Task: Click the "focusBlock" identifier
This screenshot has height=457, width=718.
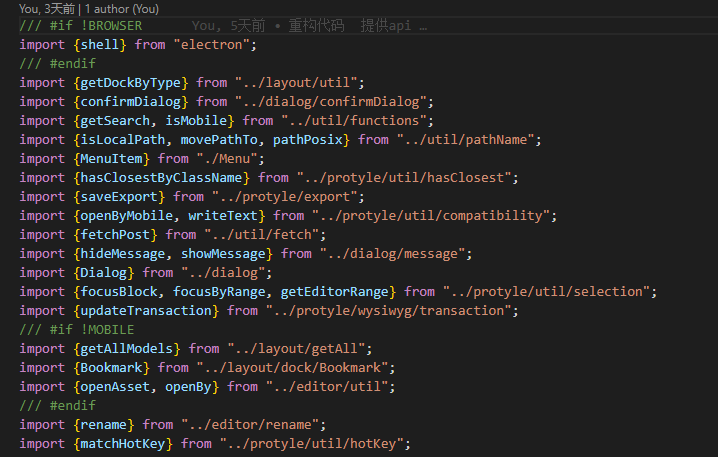Action: click(119, 292)
